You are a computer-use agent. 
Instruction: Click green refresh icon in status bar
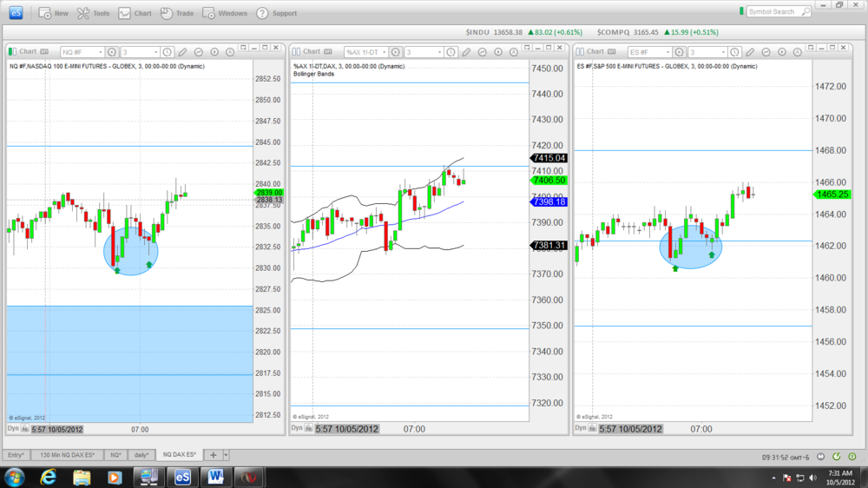(x=837, y=457)
